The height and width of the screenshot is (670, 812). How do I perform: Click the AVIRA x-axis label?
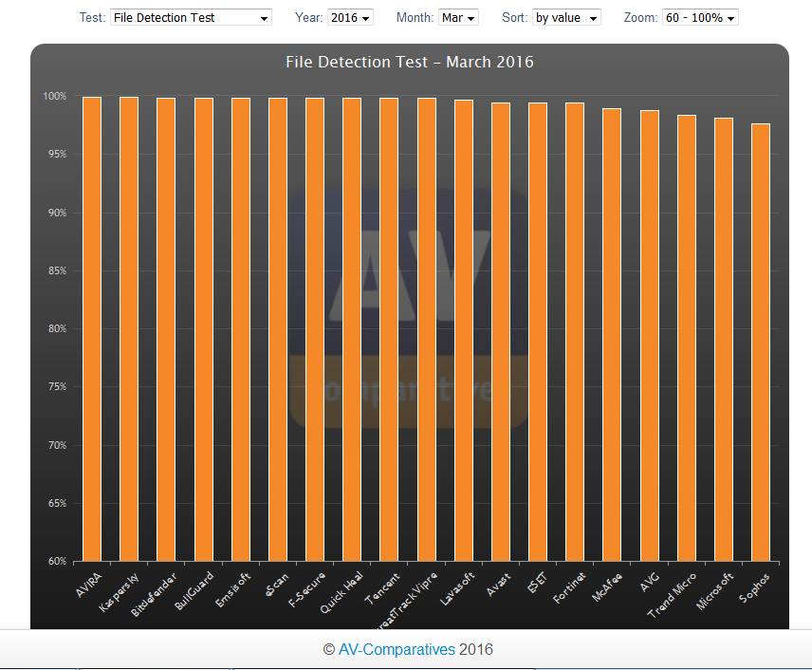coord(88,586)
